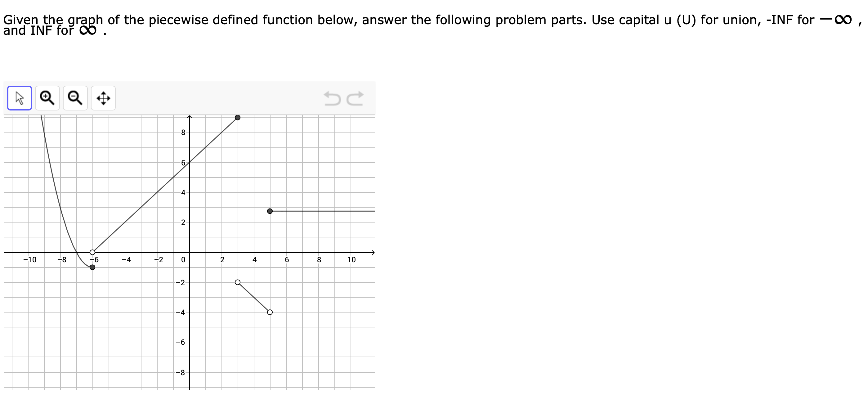
Task: Activate the zoom in magnifier tool
Action: click(x=47, y=98)
